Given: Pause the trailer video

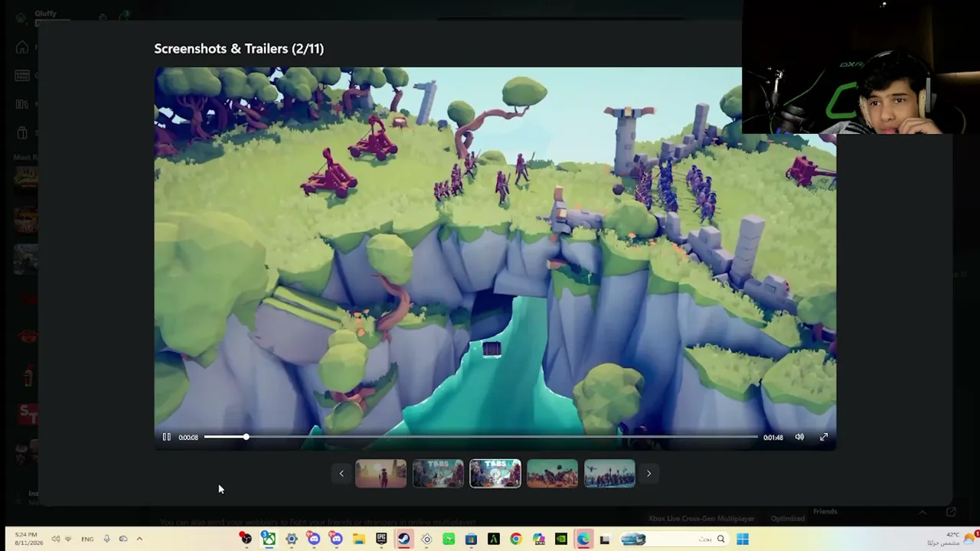Looking at the screenshot, I should pyautogui.click(x=166, y=437).
